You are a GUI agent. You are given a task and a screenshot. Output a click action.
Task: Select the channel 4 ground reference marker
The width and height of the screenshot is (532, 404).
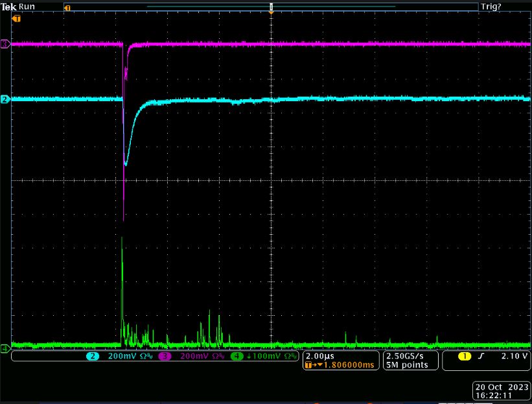pos(5,348)
